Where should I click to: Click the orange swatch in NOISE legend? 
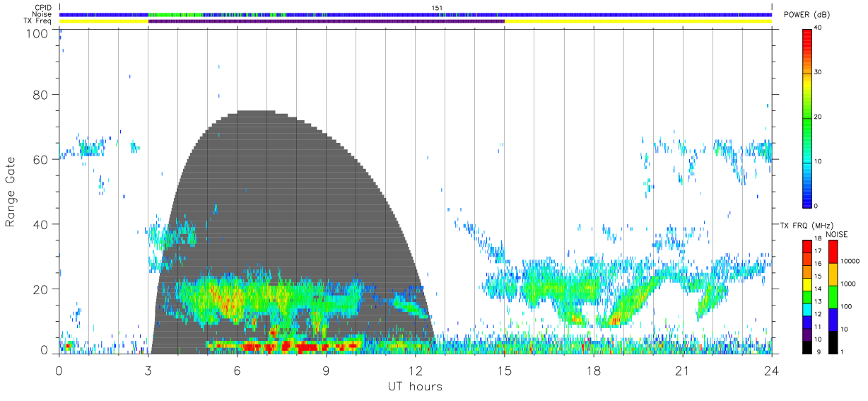point(832,274)
